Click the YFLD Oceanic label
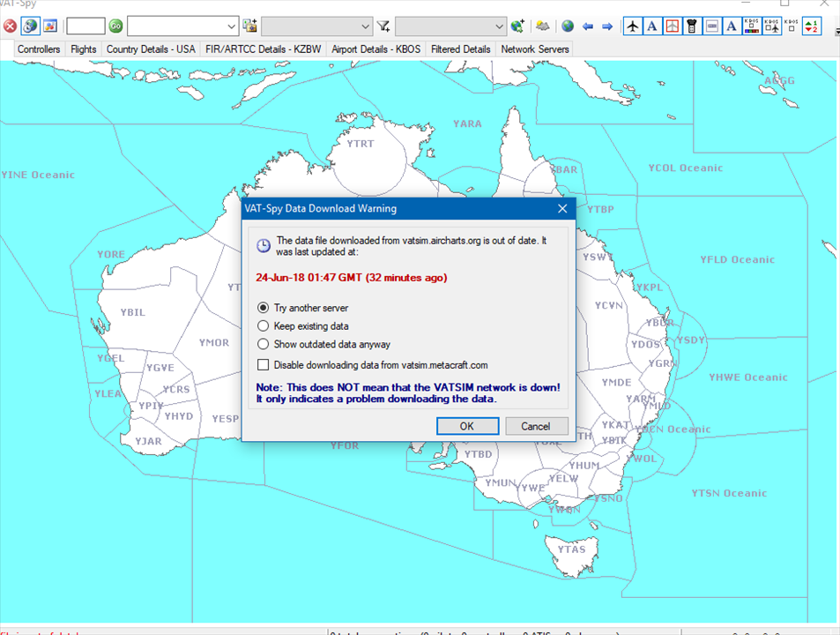Screen dimensions: 840x635 [738, 260]
